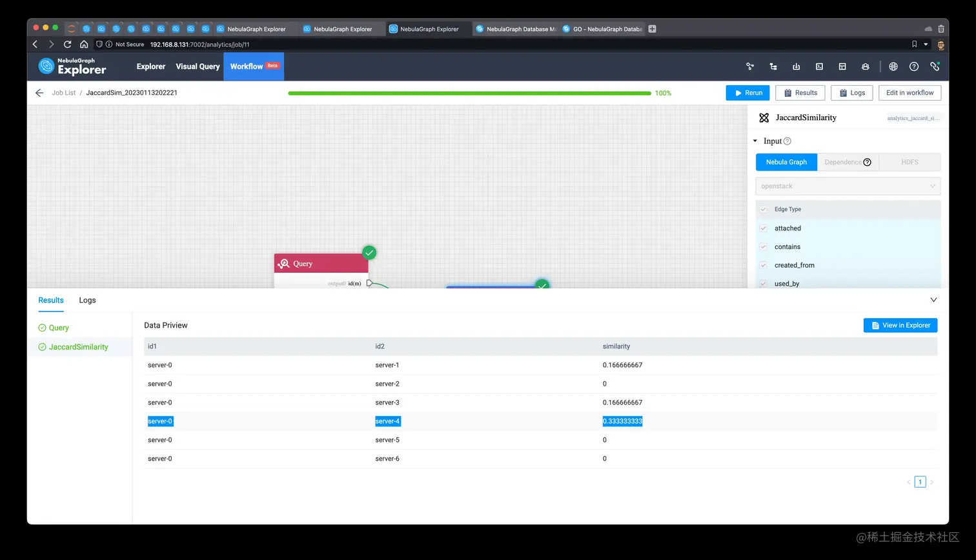This screenshot has width=976, height=560.
Task: Toggle the used_by edge type checkbox
Action: pyautogui.click(x=764, y=284)
